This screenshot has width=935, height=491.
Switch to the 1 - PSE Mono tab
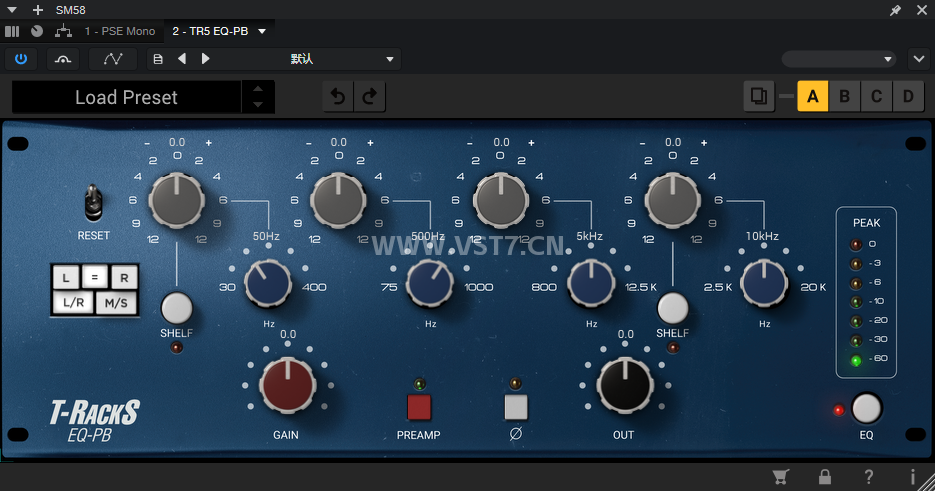pos(119,31)
